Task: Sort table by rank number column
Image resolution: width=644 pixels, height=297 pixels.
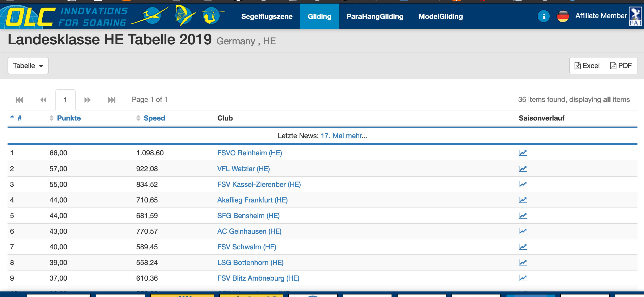Action: (16, 118)
